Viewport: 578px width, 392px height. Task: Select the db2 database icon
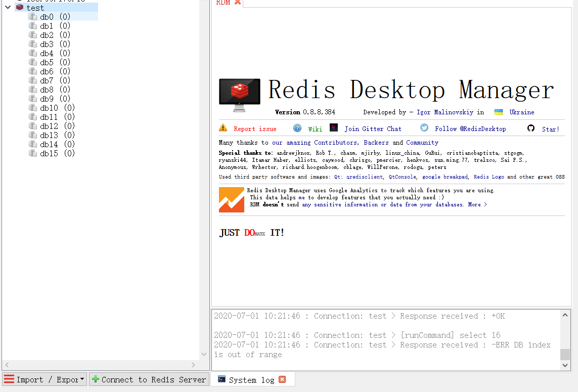coord(33,35)
